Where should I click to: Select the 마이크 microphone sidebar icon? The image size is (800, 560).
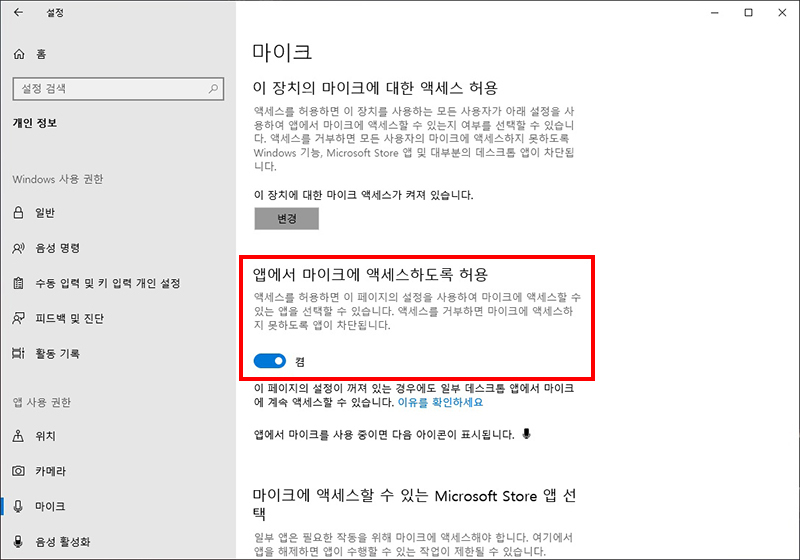[x=18, y=506]
